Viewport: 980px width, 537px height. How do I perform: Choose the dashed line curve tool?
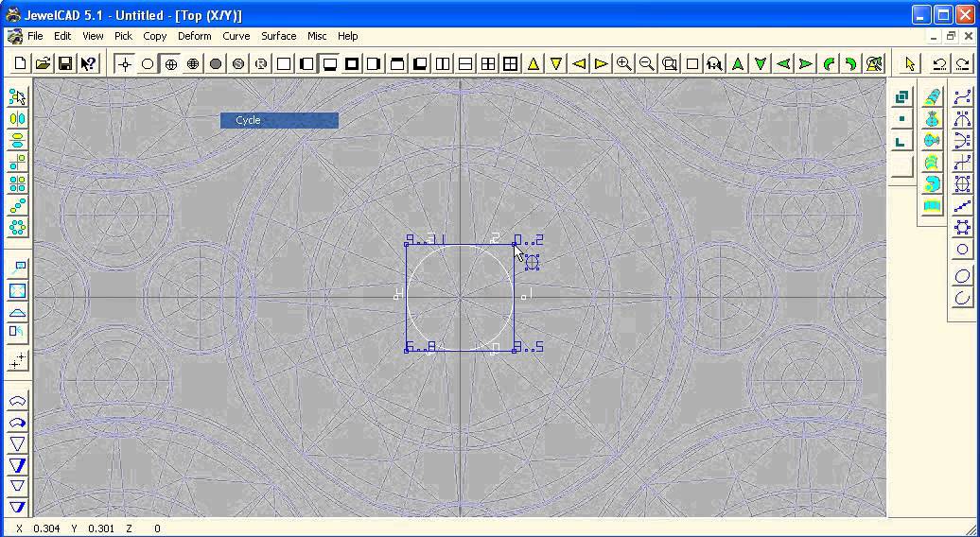point(963,206)
